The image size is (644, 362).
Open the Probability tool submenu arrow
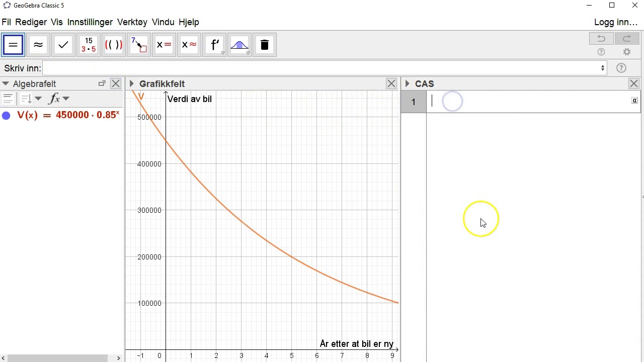[x=248, y=53]
